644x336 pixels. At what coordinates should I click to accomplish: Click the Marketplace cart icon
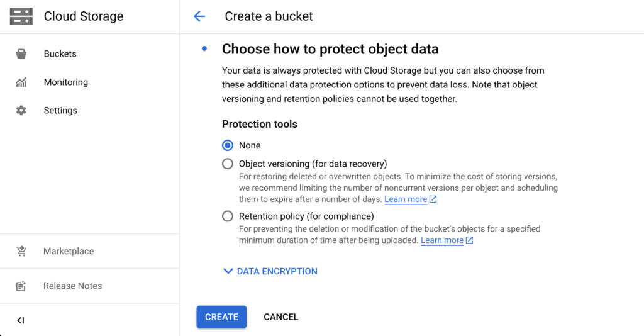click(x=21, y=251)
